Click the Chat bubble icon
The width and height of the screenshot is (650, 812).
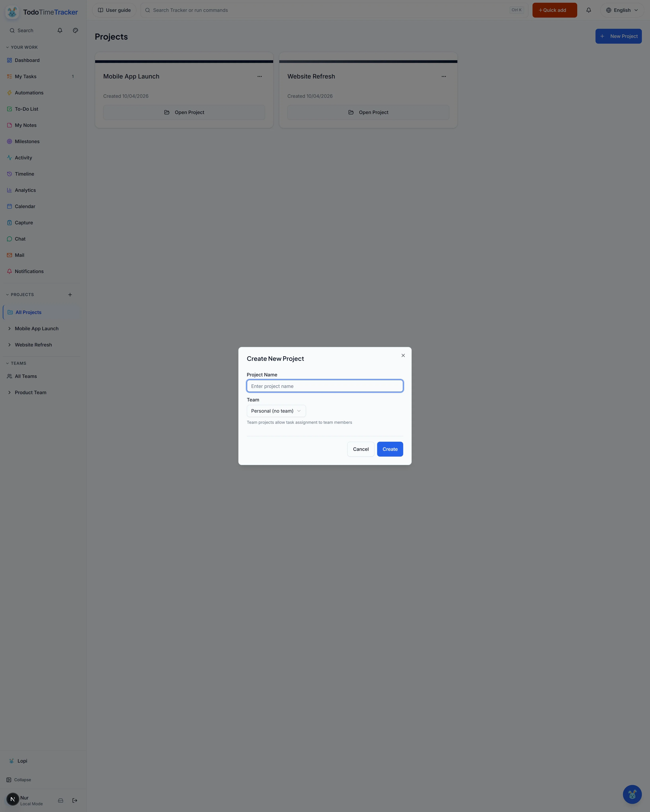click(9, 238)
